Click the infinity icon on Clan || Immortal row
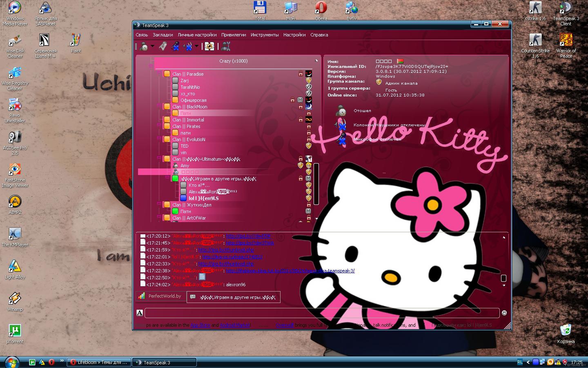Viewport: 588px width, 368px height. [x=309, y=120]
